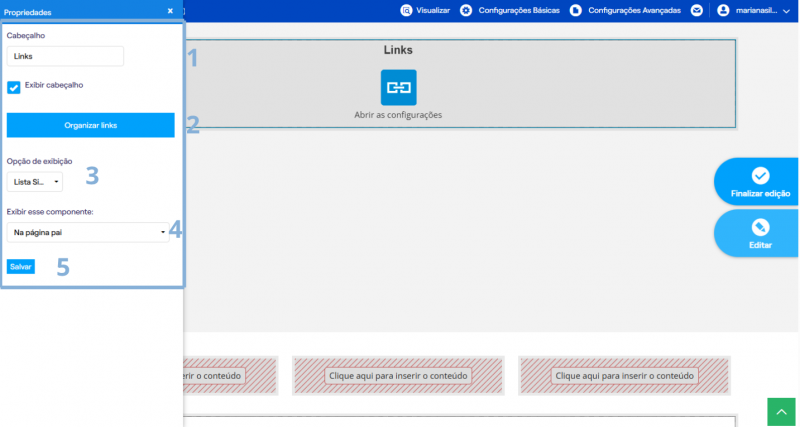Image resolution: width=800 pixels, height=427 pixels.
Task: Open Visualizar in top bar
Action: (433, 10)
